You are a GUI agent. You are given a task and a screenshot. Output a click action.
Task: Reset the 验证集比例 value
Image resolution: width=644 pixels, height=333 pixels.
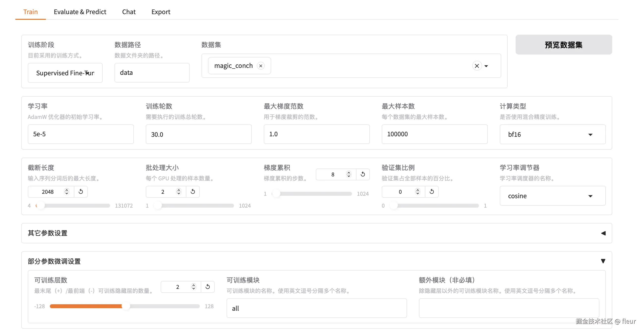pos(432,192)
